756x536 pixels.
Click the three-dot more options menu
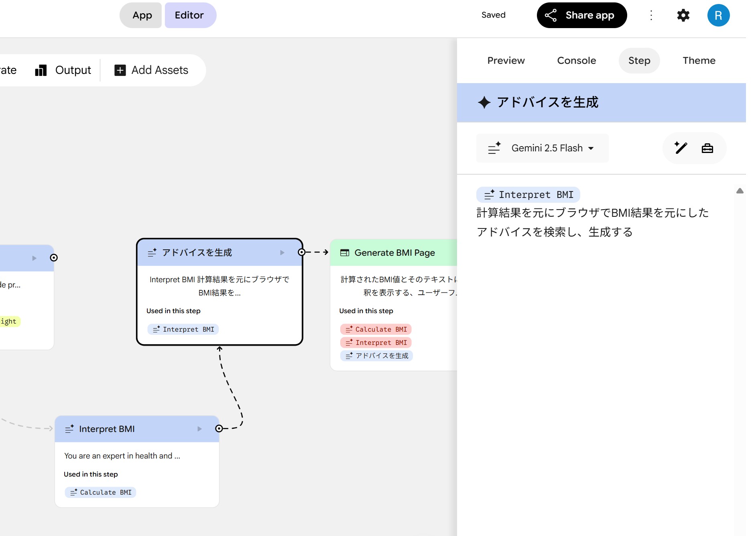(651, 15)
